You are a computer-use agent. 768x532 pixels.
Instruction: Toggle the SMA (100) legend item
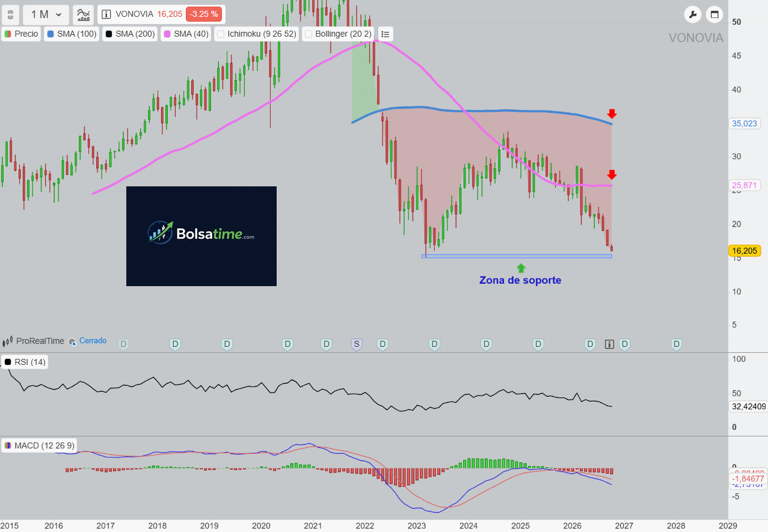pyautogui.click(x=70, y=34)
